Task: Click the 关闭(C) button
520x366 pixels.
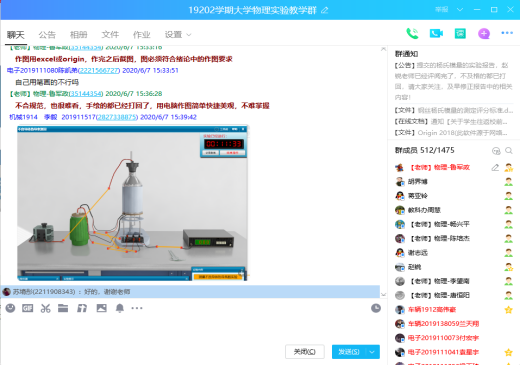Action: (x=305, y=352)
